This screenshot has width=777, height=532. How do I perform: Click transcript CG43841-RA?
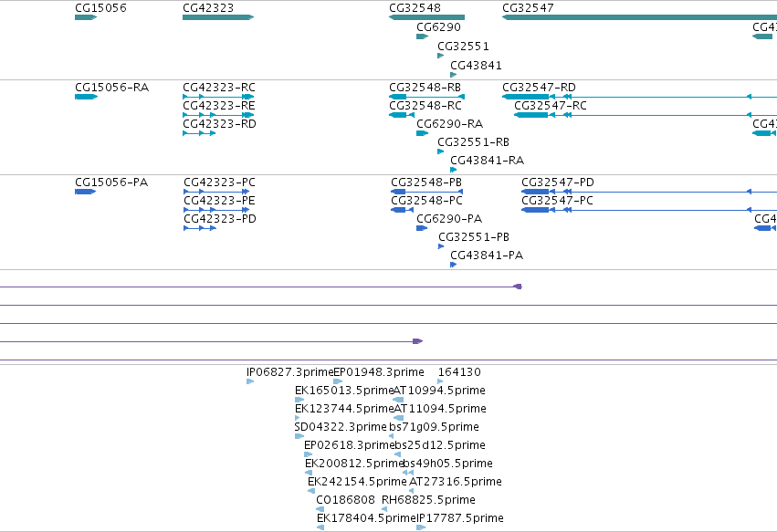click(x=488, y=161)
